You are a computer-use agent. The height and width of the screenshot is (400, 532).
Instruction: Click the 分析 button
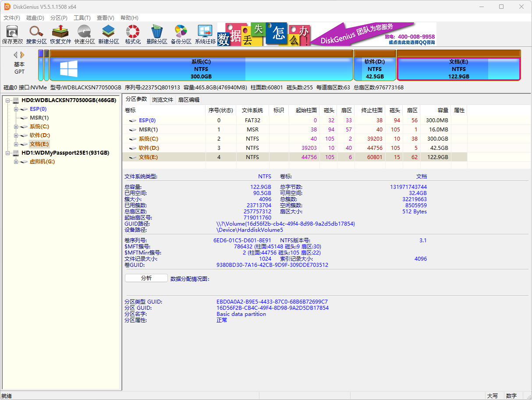point(146,278)
